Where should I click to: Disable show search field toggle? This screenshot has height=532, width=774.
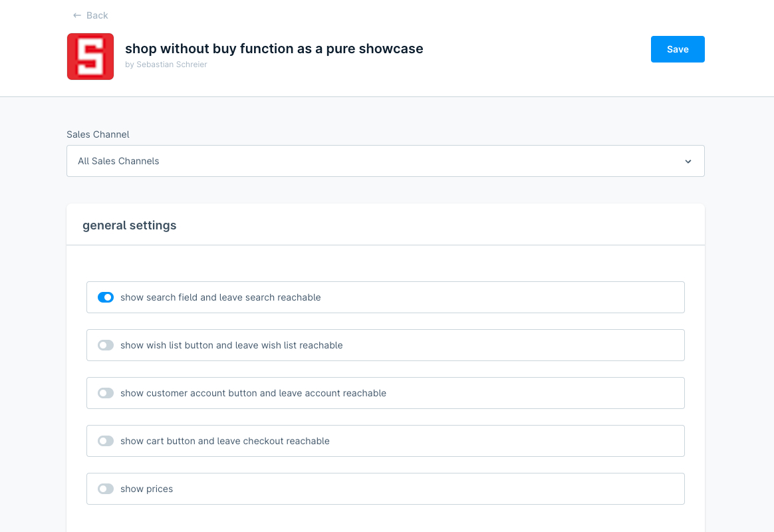pos(106,297)
